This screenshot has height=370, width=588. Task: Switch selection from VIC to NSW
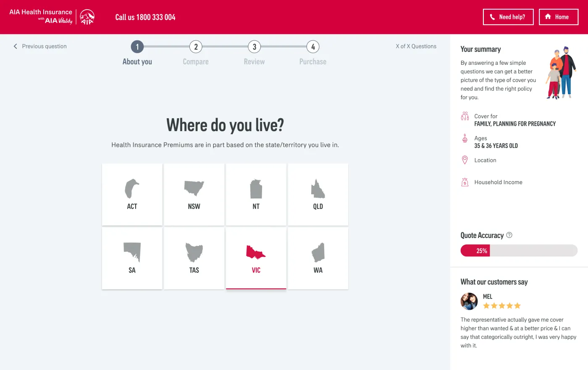click(194, 194)
